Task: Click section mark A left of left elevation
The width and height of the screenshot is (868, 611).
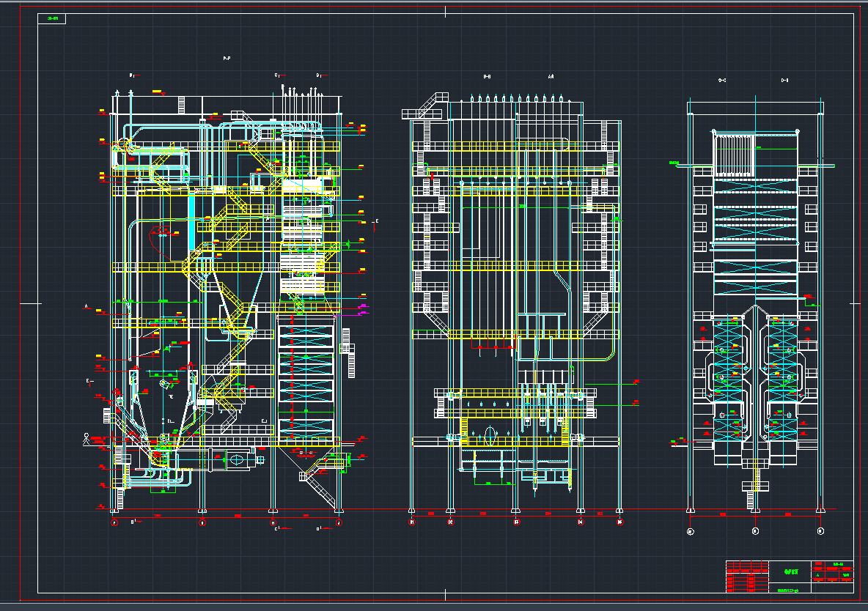Action: tap(87, 305)
